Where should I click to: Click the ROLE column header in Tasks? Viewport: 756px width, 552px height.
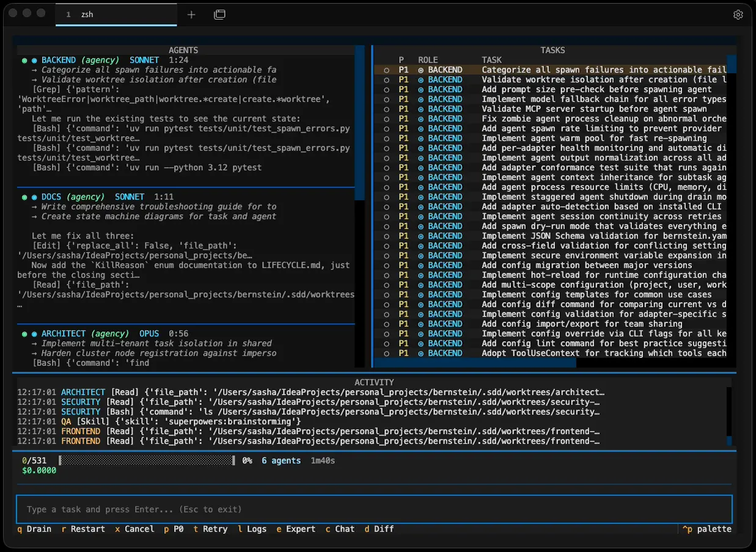click(x=428, y=60)
